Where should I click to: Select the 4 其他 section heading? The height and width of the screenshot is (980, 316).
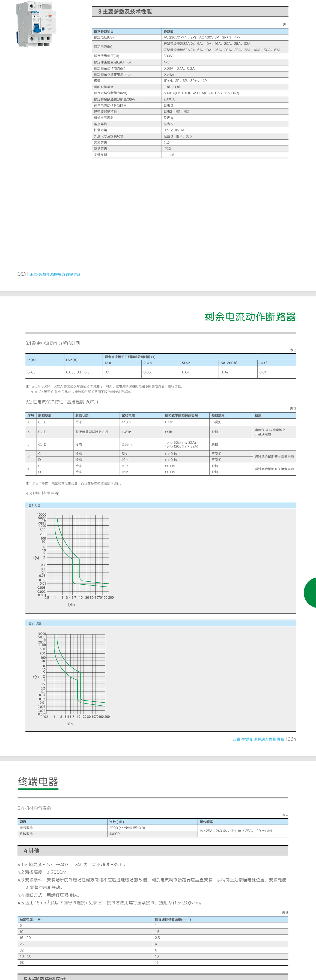click(x=31, y=851)
